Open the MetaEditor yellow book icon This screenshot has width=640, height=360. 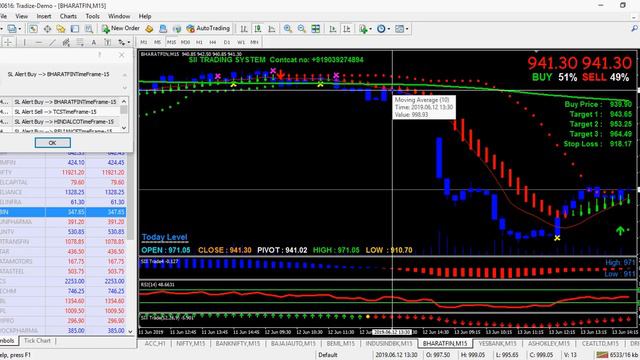149,29
